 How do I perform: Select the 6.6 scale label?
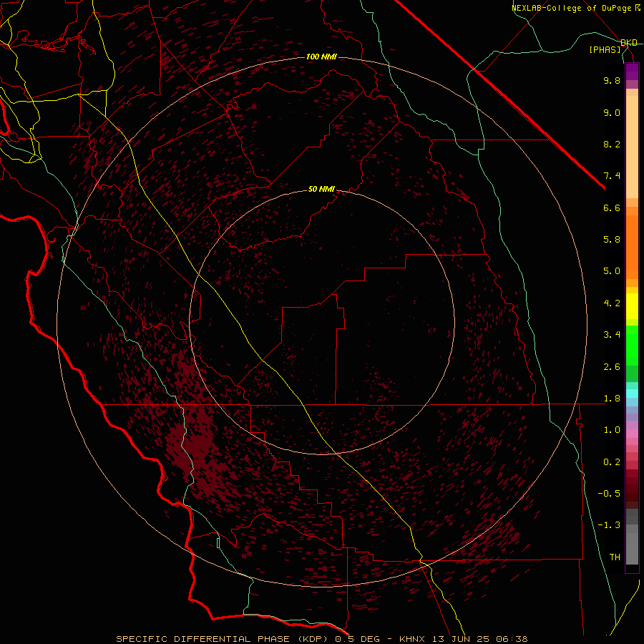(x=612, y=208)
